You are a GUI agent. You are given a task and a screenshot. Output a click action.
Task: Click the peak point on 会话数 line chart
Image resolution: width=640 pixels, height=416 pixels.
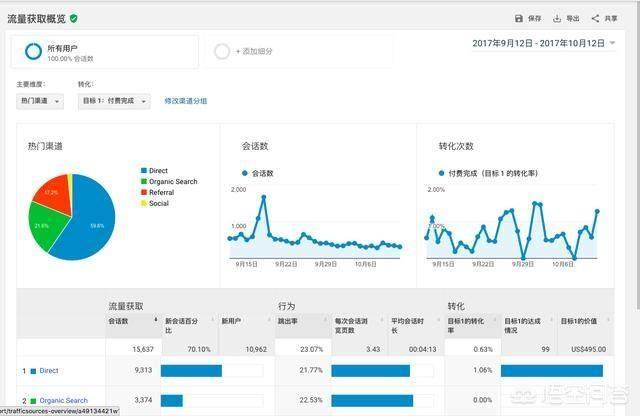pyautogui.click(x=263, y=197)
